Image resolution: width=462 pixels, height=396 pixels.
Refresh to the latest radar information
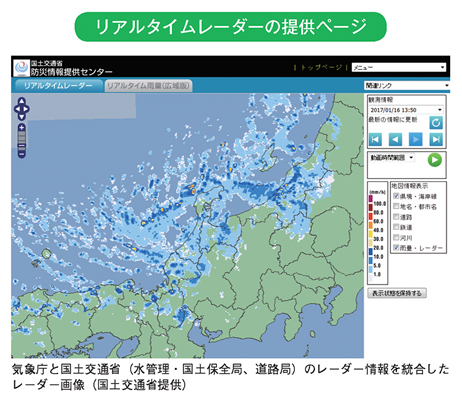pos(436,123)
